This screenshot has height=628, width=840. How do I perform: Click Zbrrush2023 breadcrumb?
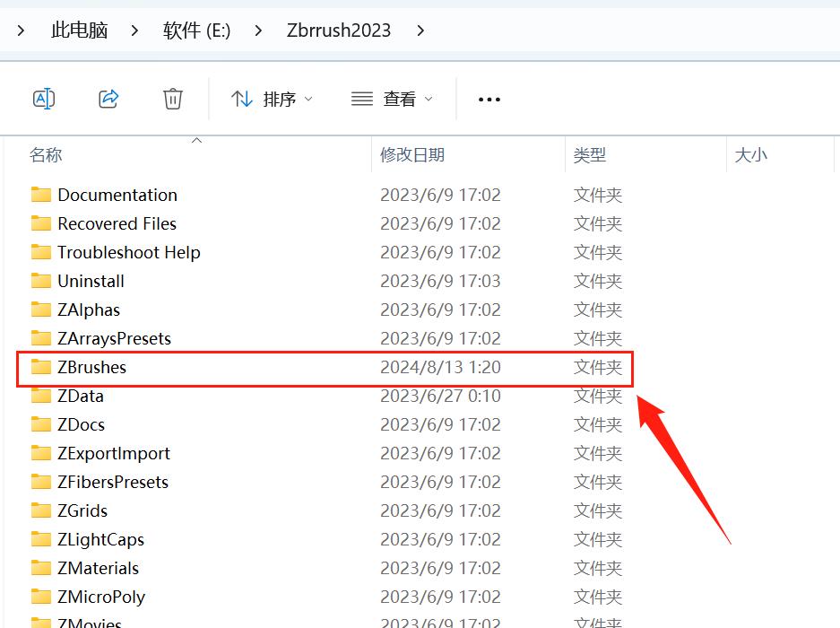(x=339, y=31)
